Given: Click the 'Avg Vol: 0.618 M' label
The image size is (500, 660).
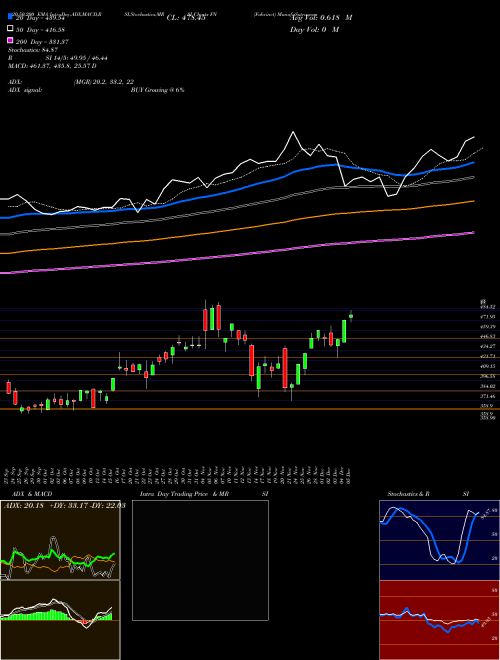Looking at the screenshot, I should coord(321,18).
